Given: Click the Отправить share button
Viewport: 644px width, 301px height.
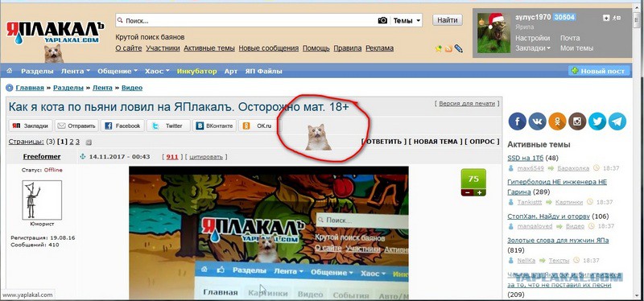Looking at the screenshot, I should pos(76,126).
